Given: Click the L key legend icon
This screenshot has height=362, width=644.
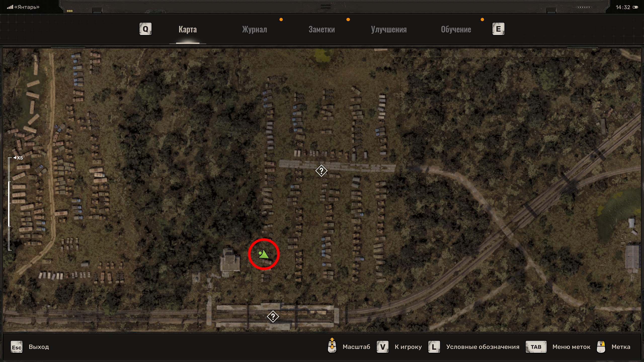Looking at the screenshot, I should click(x=434, y=347).
